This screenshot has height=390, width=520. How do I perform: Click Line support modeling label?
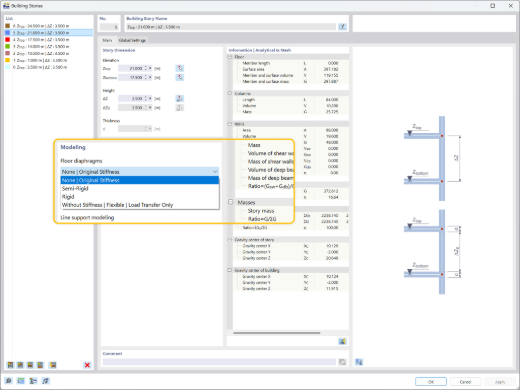[x=87, y=217]
